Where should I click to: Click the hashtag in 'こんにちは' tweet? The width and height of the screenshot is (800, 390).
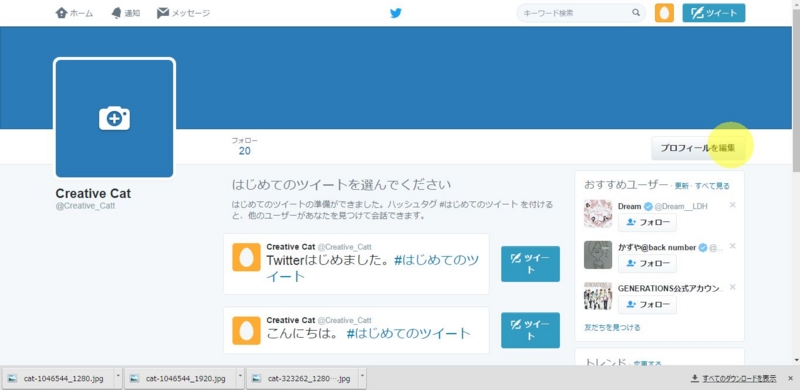coord(408,334)
